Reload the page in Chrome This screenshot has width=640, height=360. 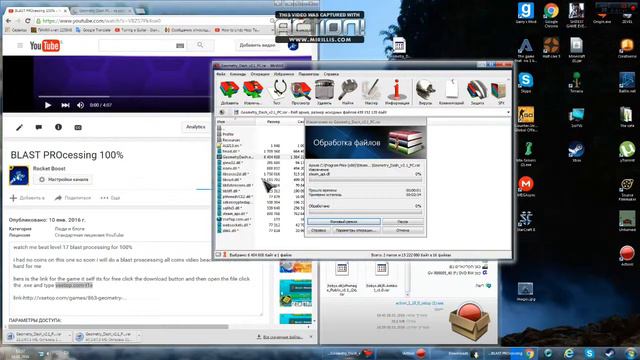point(28,21)
